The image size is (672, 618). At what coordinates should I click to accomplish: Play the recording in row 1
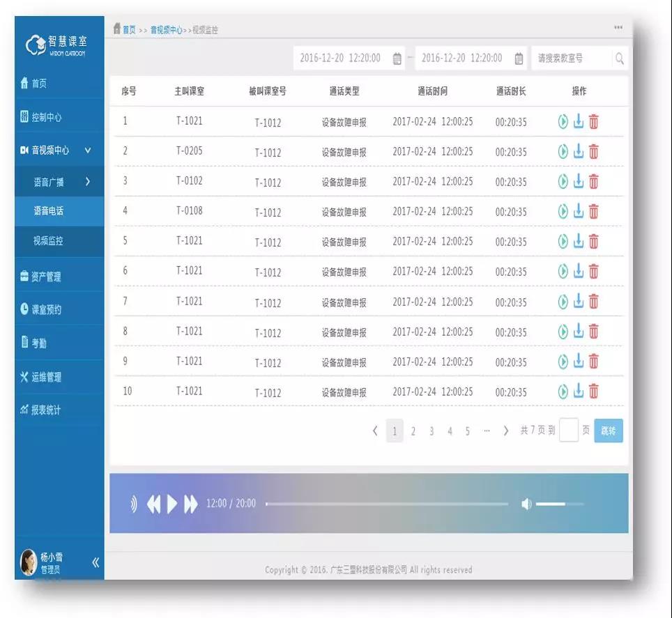click(563, 122)
